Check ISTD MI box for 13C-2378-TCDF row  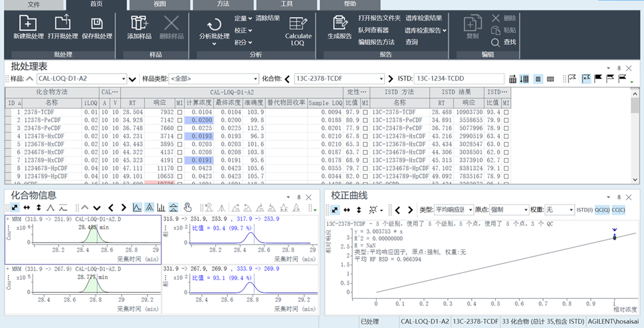point(506,112)
